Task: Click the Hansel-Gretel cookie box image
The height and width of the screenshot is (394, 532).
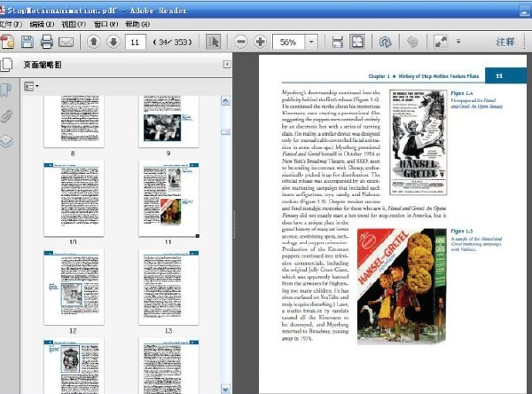Action: [402, 287]
